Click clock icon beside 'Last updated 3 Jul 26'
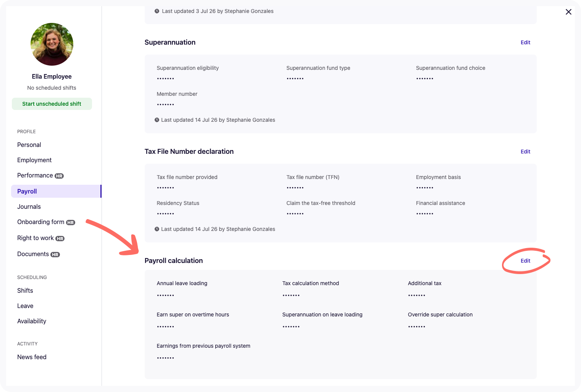Image resolution: width=581 pixels, height=392 pixels. click(157, 11)
